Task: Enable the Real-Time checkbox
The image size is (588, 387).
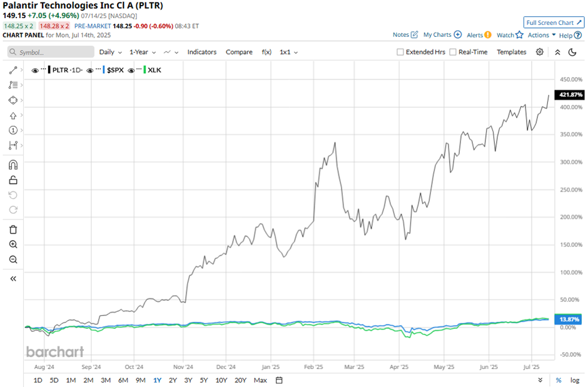Action: 453,52
